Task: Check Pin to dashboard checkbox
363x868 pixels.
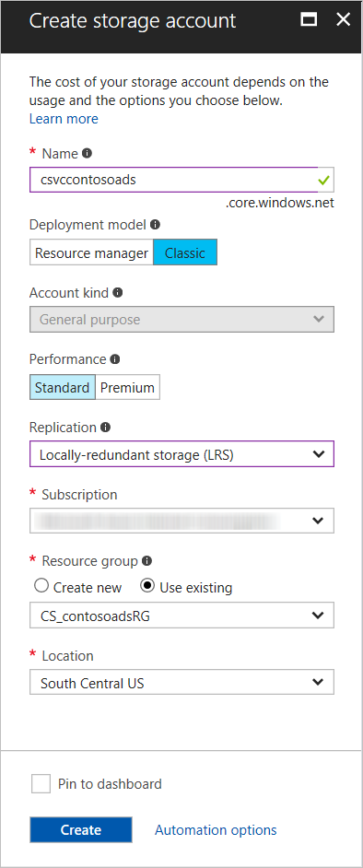Action: click(41, 784)
